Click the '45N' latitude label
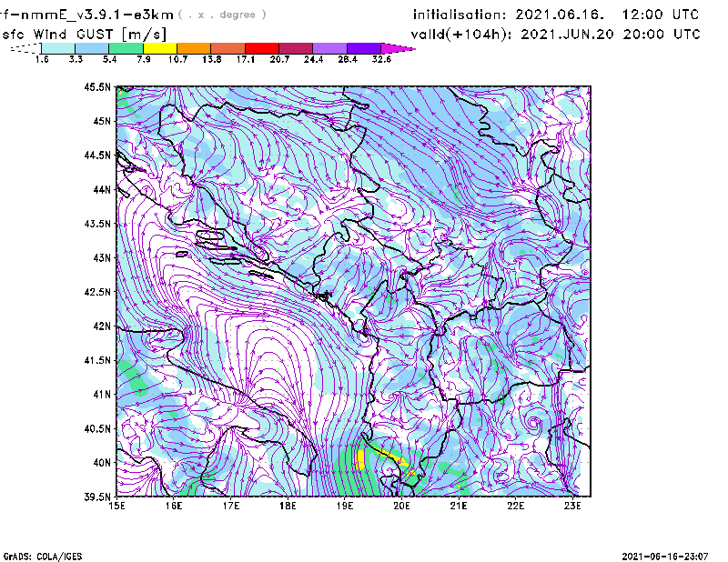Screen dimensions: 728x562 102,121
